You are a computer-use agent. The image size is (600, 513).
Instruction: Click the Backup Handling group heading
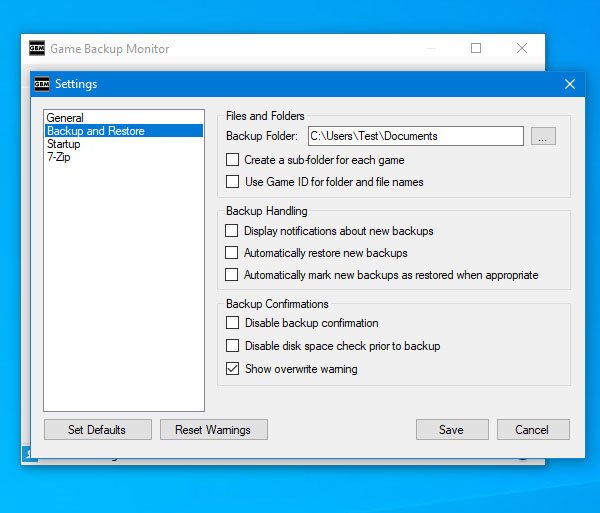pos(267,211)
